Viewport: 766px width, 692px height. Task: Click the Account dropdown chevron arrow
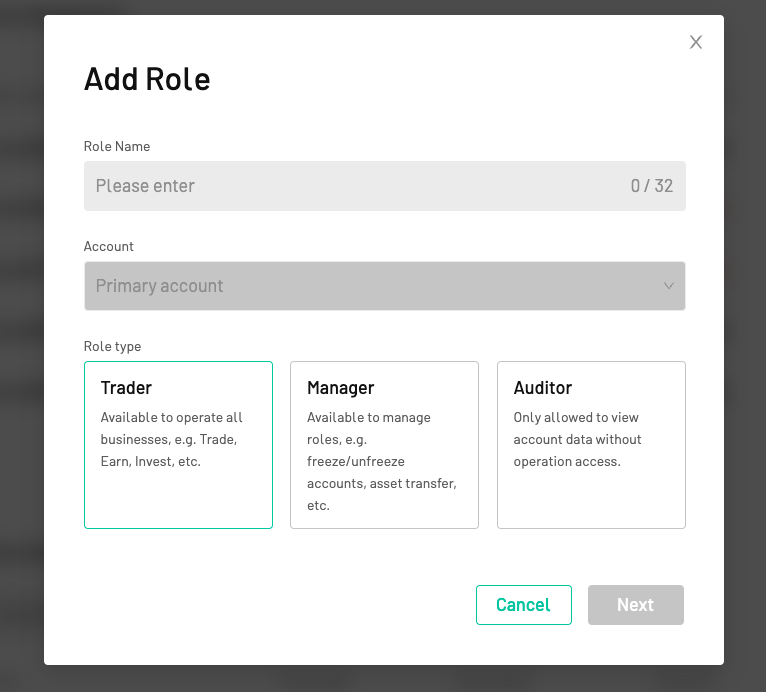(x=669, y=286)
